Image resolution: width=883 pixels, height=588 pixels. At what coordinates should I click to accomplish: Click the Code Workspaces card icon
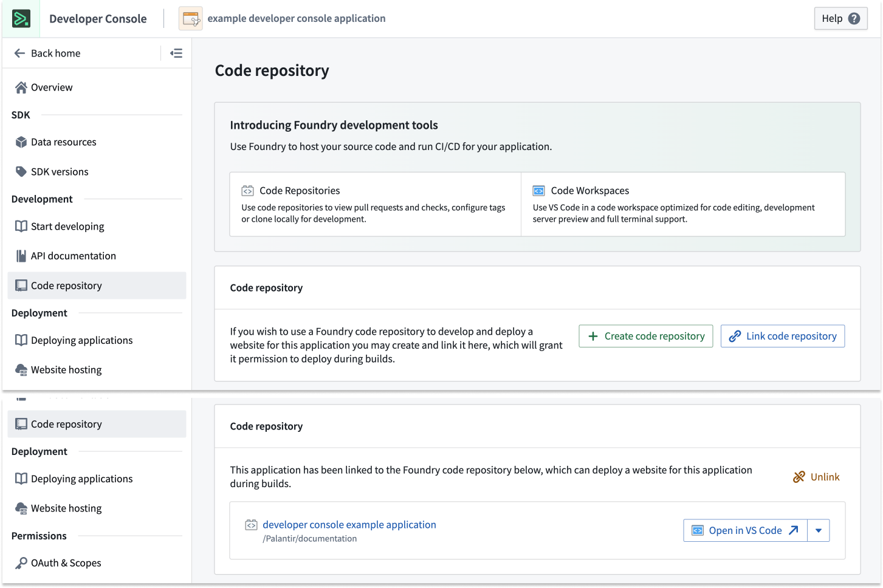[538, 191]
